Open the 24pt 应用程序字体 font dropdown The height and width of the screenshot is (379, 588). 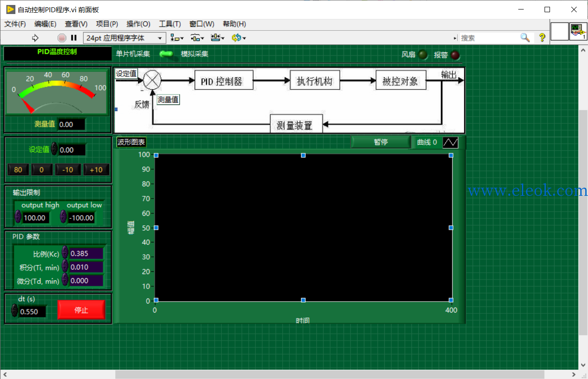(x=124, y=38)
